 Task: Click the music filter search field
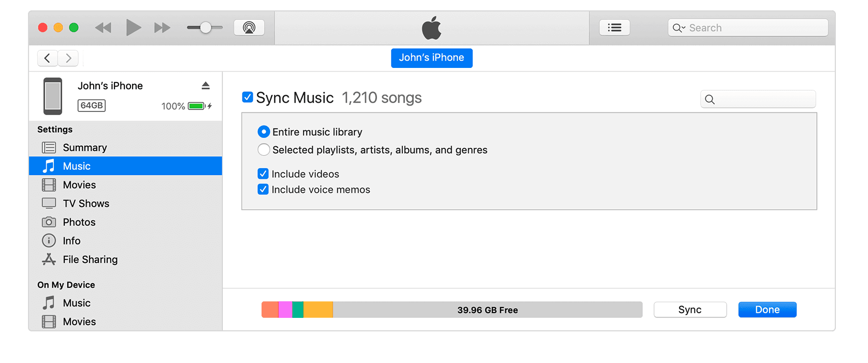point(763,99)
